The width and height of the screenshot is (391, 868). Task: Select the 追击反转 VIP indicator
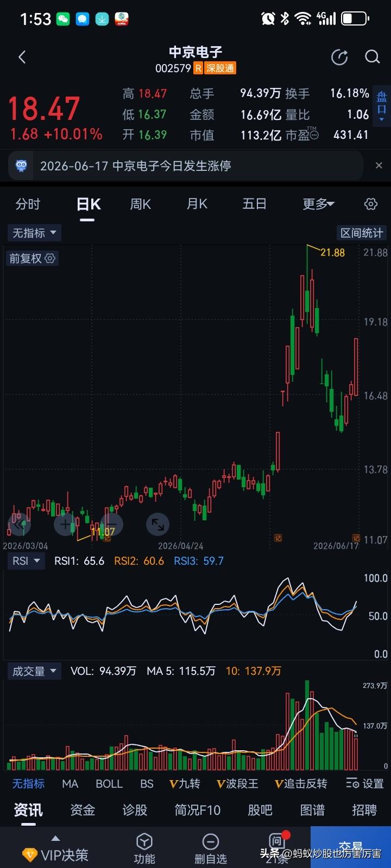(x=301, y=783)
